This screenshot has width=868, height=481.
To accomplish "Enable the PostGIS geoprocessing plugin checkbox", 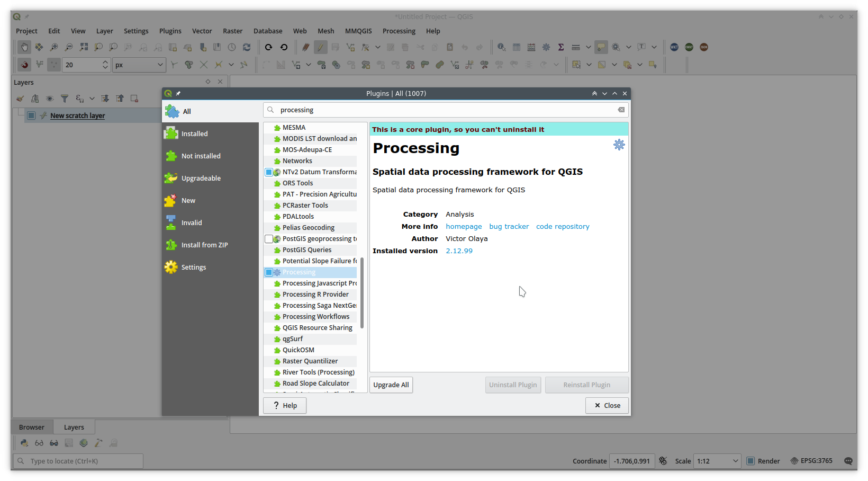I will coord(269,238).
